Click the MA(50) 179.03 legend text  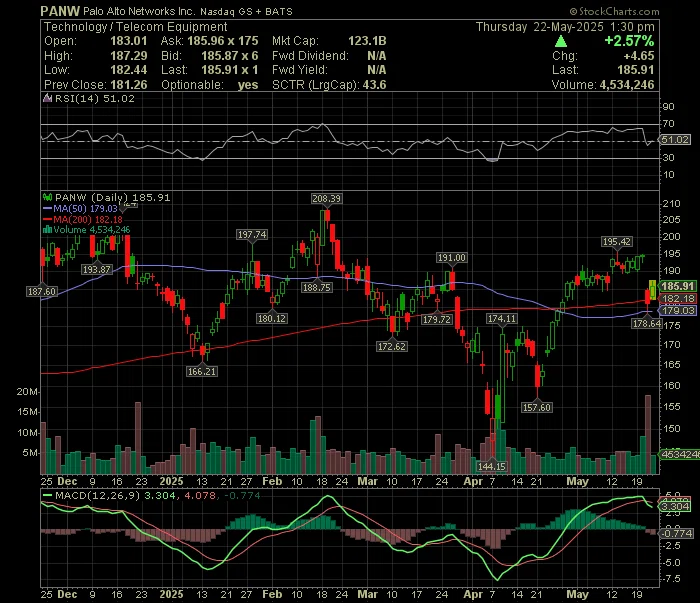[85, 208]
